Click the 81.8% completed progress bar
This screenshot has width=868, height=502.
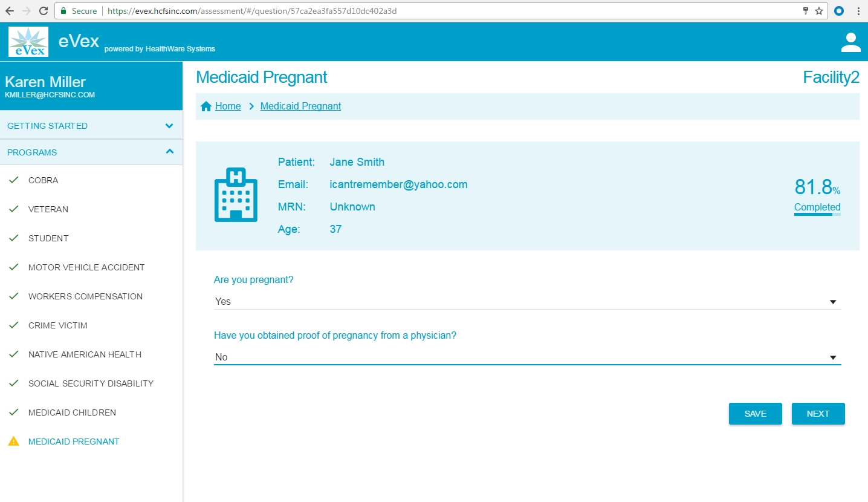pyautogui.click(x=817, y=214)
